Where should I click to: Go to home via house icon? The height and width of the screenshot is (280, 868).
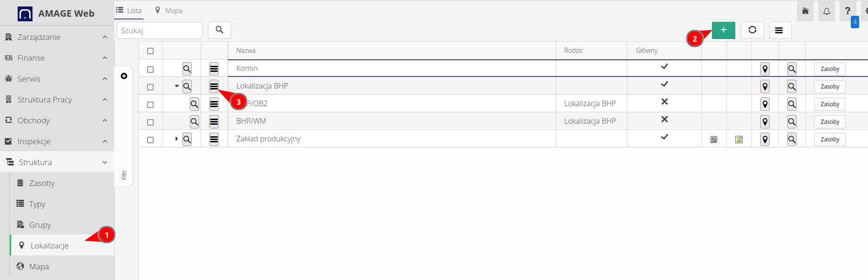click(805, 11)
